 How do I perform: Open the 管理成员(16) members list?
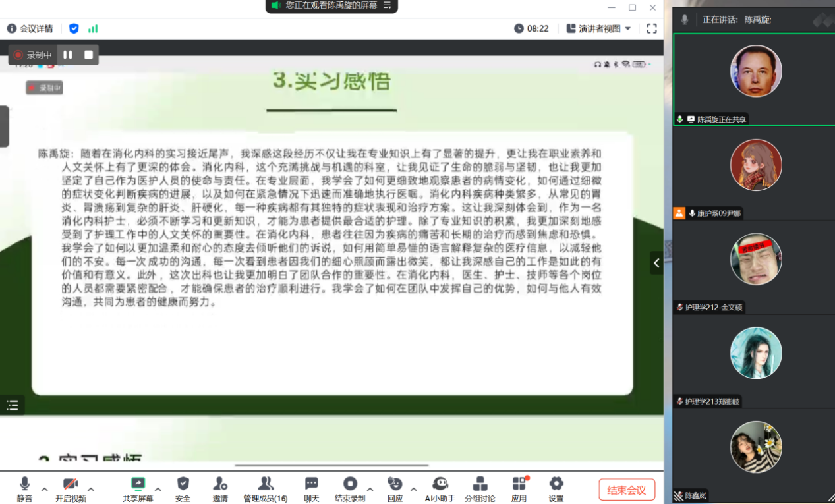tap(265, 489)
